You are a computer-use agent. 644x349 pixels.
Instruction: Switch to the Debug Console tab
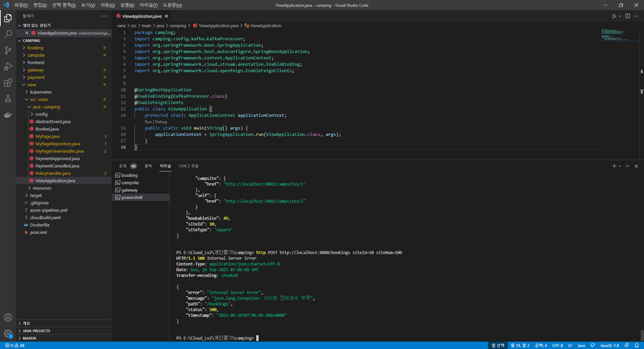(189, 166)
